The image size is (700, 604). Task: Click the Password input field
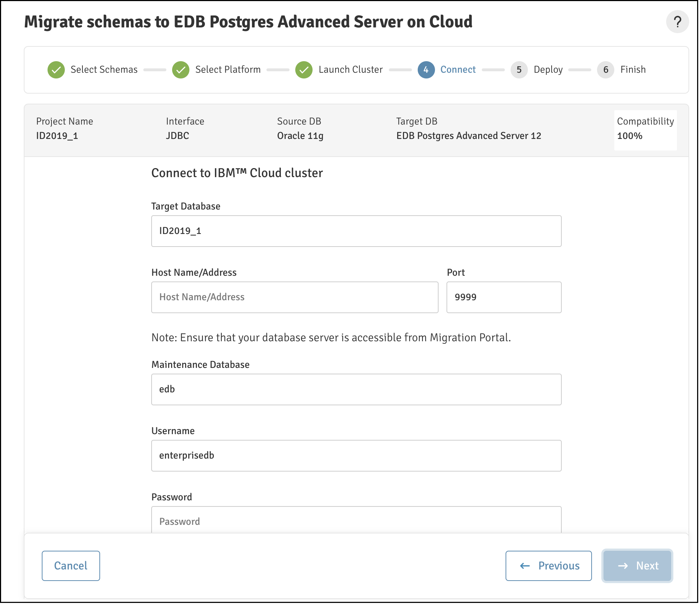pos(356,520)
